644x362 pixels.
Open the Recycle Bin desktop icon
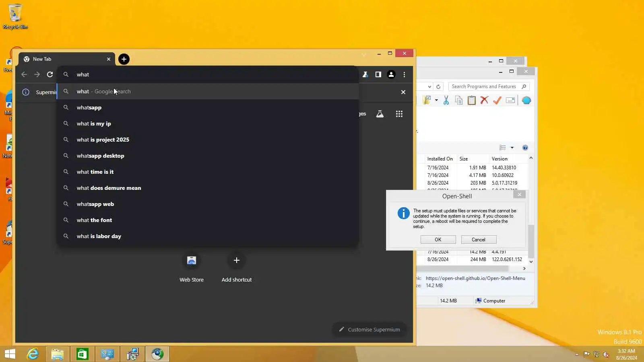[15, 16]
